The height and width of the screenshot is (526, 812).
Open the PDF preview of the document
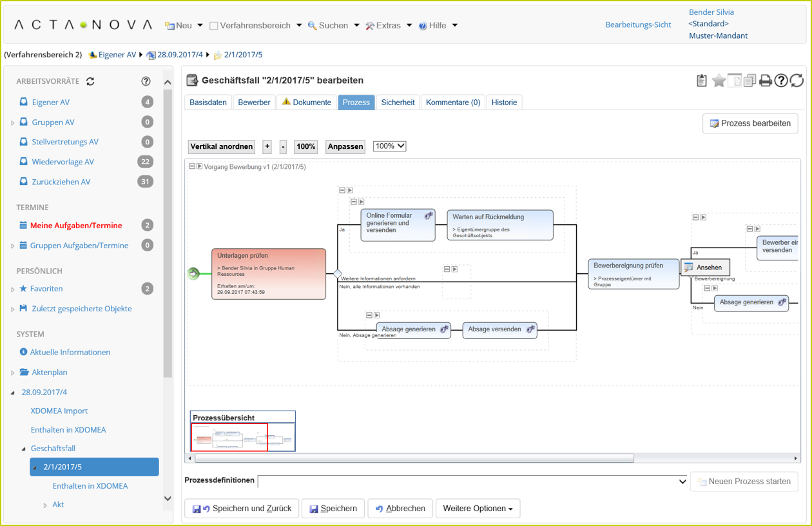tap(734, 81)
